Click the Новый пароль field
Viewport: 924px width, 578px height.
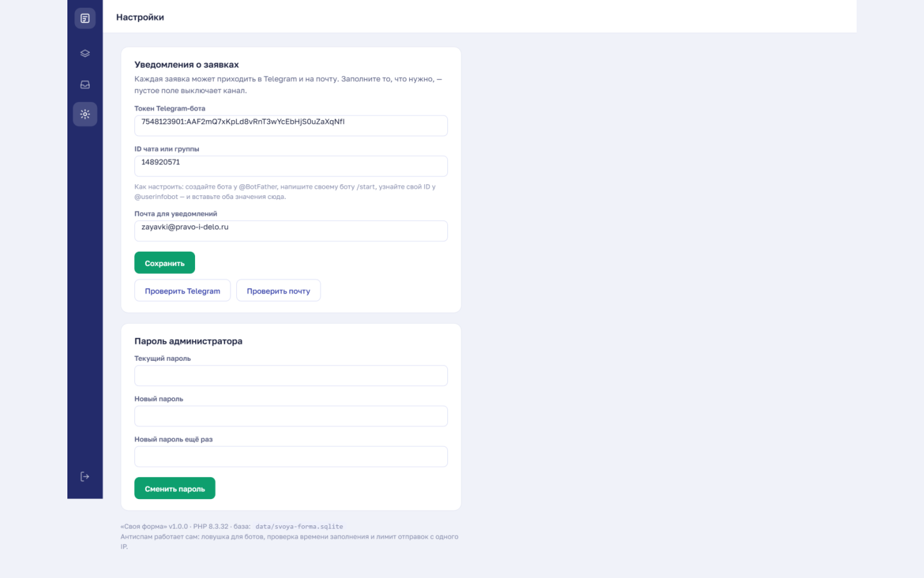[x=291, y=416]
